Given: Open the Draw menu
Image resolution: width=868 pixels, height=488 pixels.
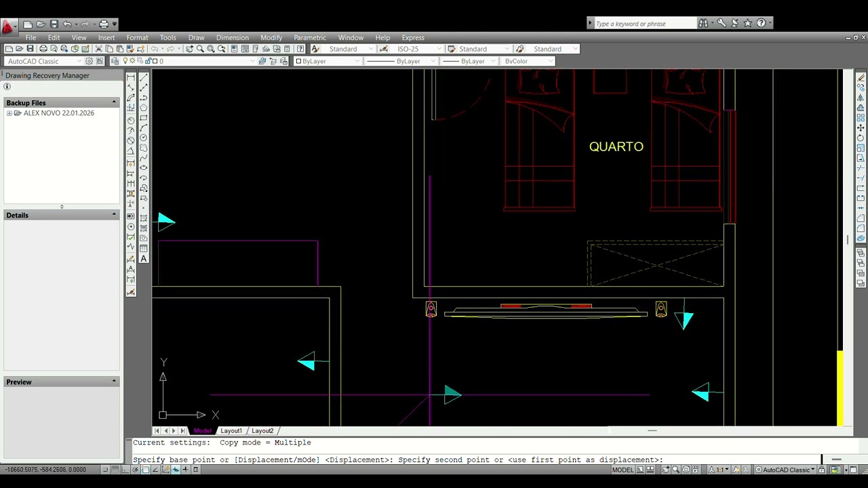Looking at the screenshot, I should [x=196, y=37].
